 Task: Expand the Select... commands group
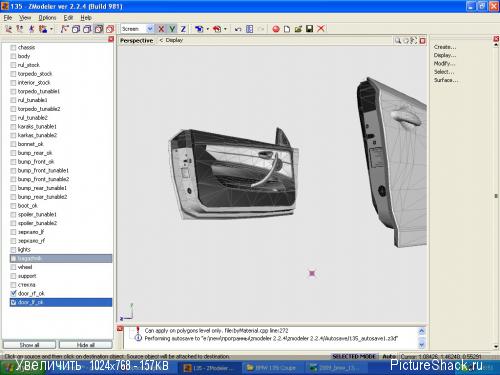pyautogui.click(x=444, y=72)
